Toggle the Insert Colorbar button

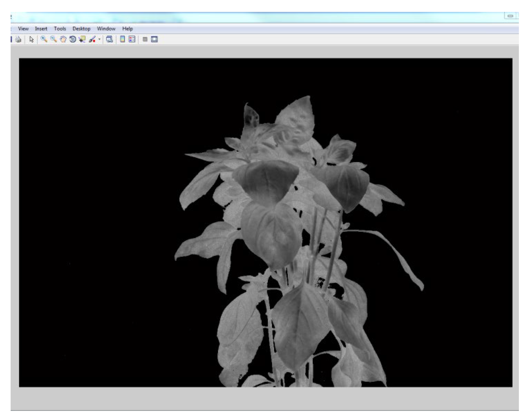[122, 39]
